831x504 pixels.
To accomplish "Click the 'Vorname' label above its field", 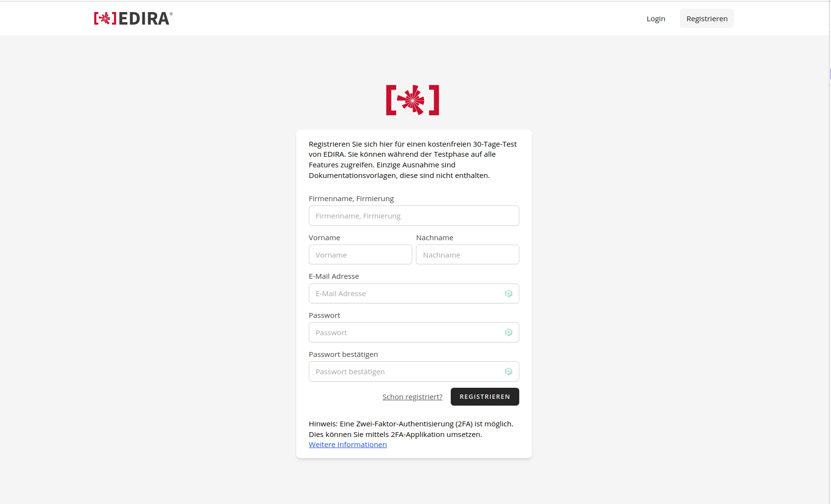I will click(324, 238).
